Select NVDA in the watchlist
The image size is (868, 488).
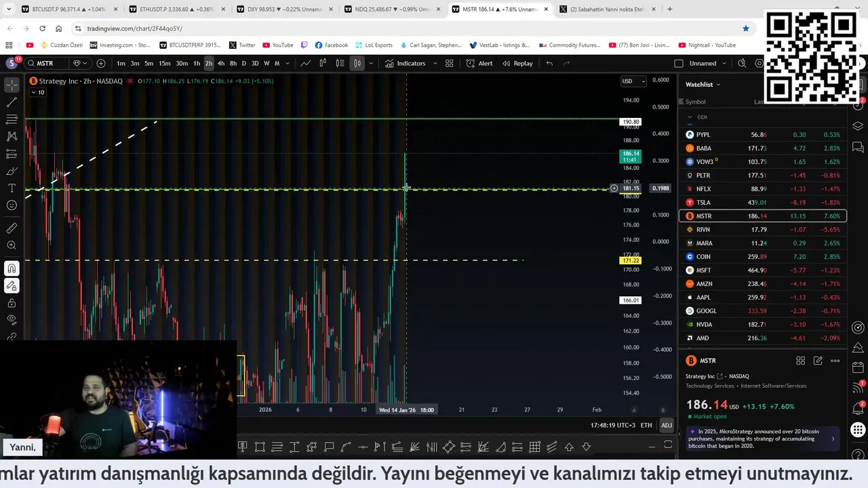coord(763,324)
